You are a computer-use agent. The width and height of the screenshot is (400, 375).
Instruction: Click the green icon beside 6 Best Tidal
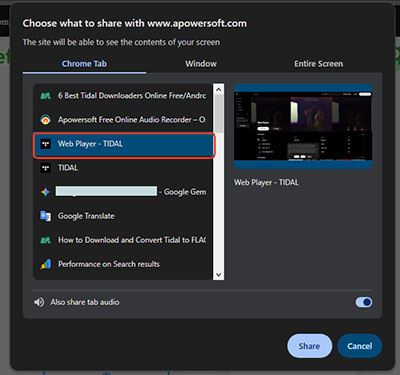46,96
